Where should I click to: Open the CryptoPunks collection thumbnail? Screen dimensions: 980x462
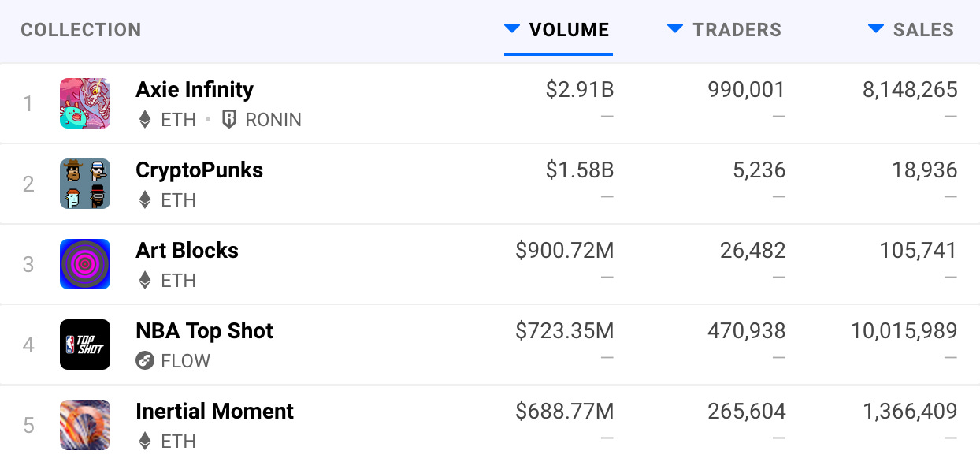(x=85, y=184)
